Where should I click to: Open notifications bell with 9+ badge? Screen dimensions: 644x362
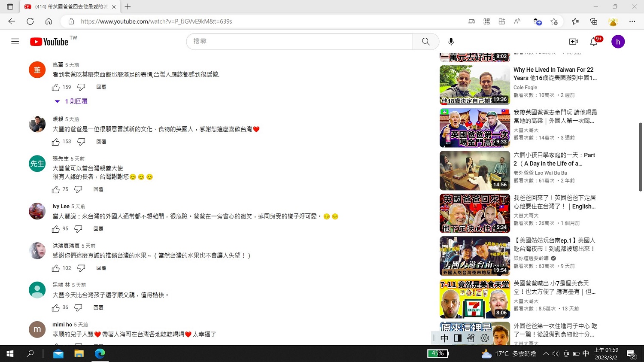pos(594,42)
